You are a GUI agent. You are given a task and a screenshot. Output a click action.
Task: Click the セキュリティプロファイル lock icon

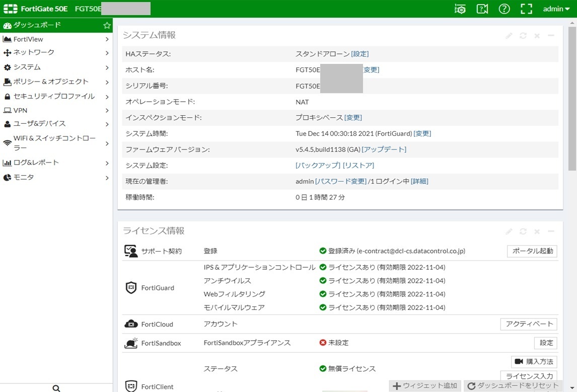point(7,96)
